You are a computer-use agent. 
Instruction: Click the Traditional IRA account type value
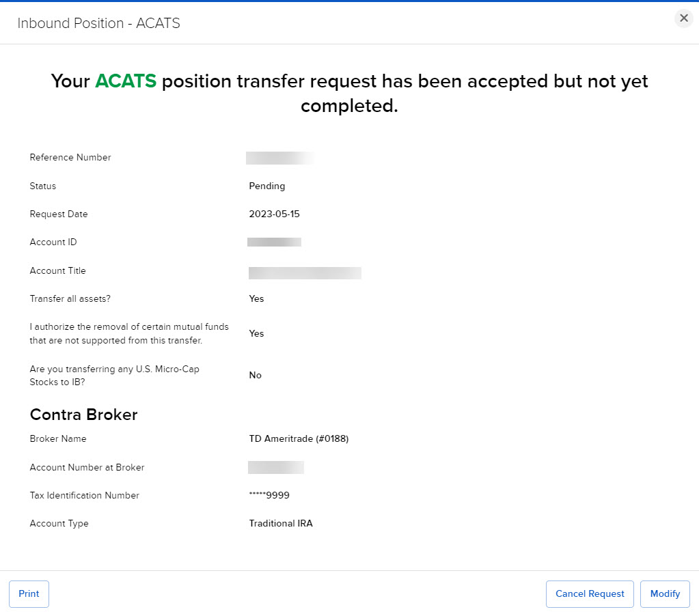pyautogui.click(x=281, y=524)
